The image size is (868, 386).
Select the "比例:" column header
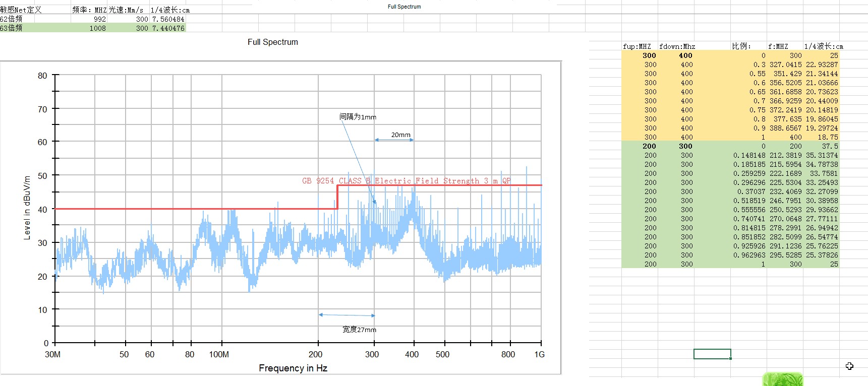[741, 46]
